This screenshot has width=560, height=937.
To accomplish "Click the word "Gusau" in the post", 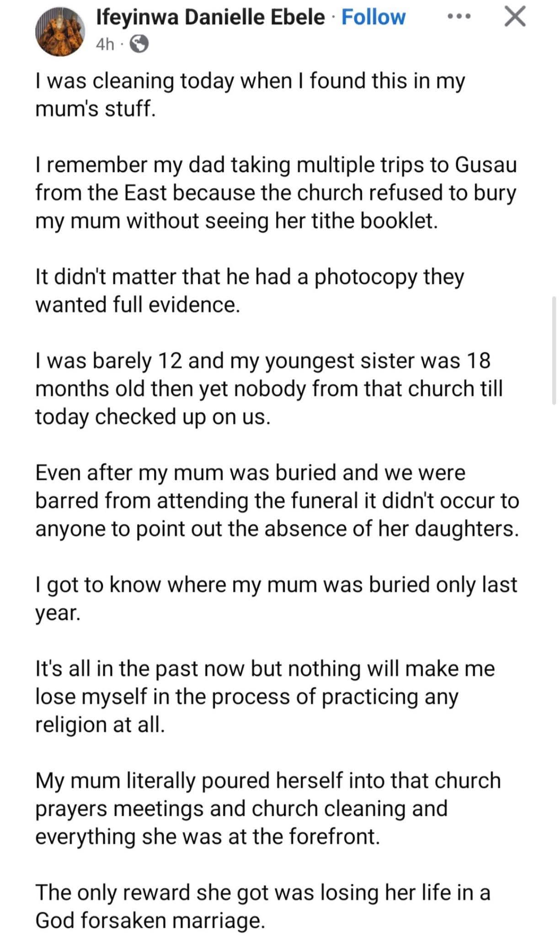I will tap(485, 165).
